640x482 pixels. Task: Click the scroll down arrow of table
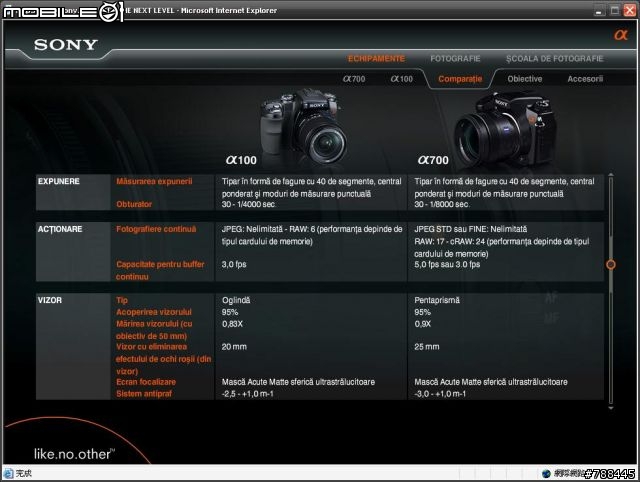click(611, 407)
